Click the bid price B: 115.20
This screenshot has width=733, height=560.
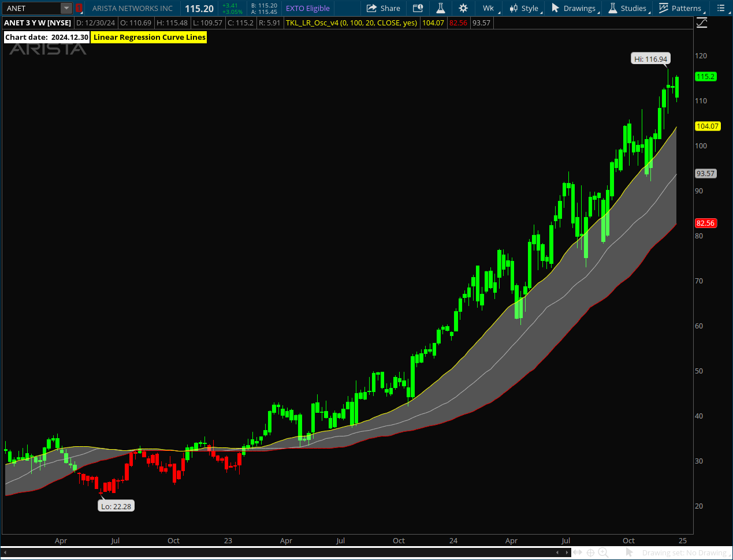264,5
